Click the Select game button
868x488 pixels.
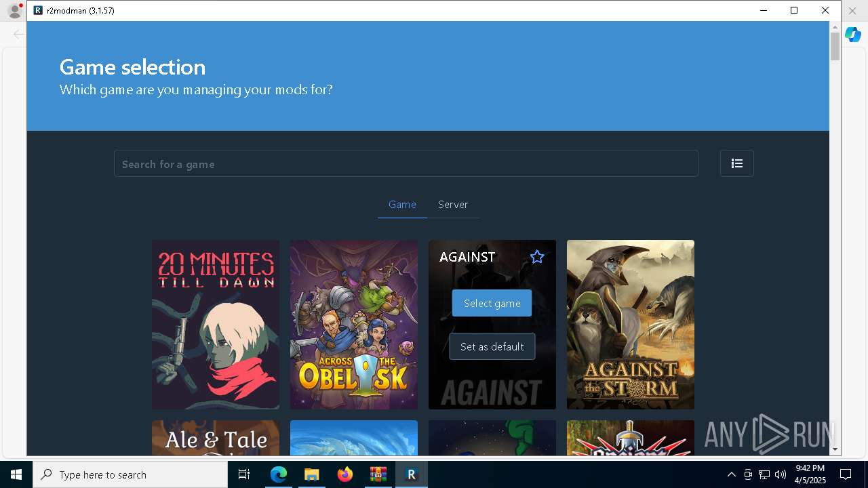[492, 303]
